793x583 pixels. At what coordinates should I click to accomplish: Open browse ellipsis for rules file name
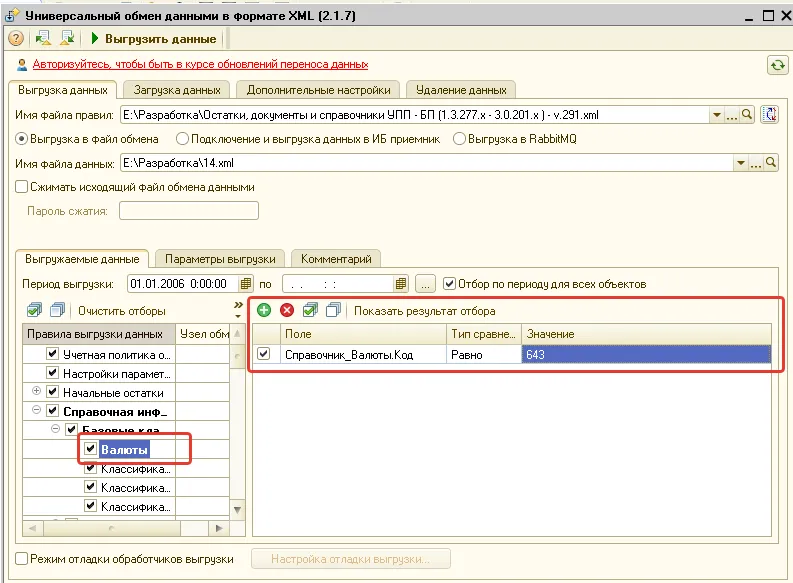point(732,115)
